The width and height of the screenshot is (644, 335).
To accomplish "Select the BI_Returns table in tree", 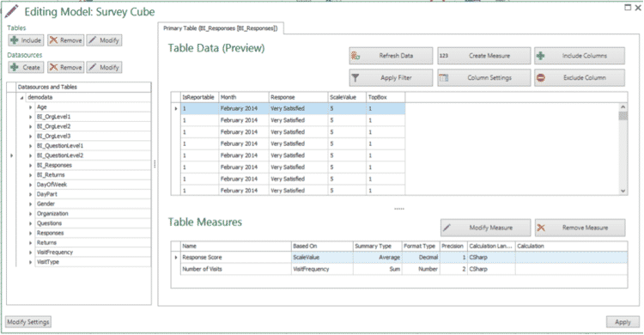I will (51, 175).
